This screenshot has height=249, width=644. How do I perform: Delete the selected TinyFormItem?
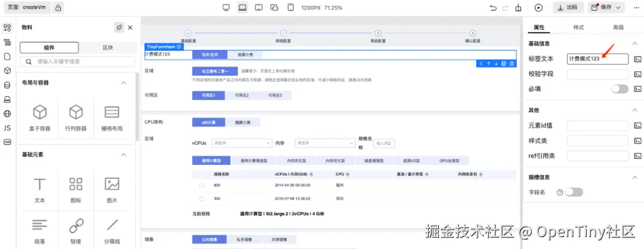pos(512,63)
